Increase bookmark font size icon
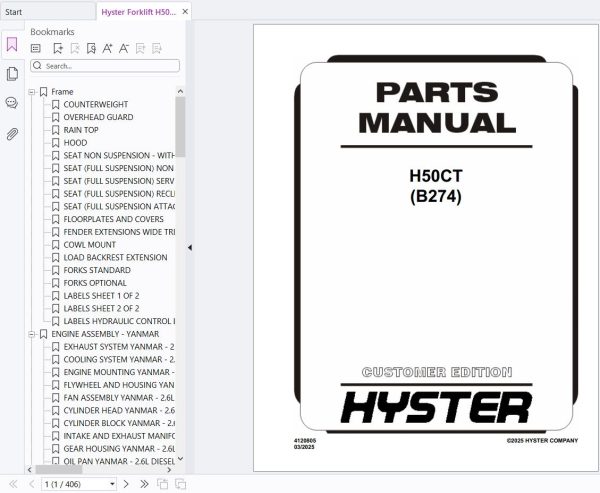 click(108, 48)
